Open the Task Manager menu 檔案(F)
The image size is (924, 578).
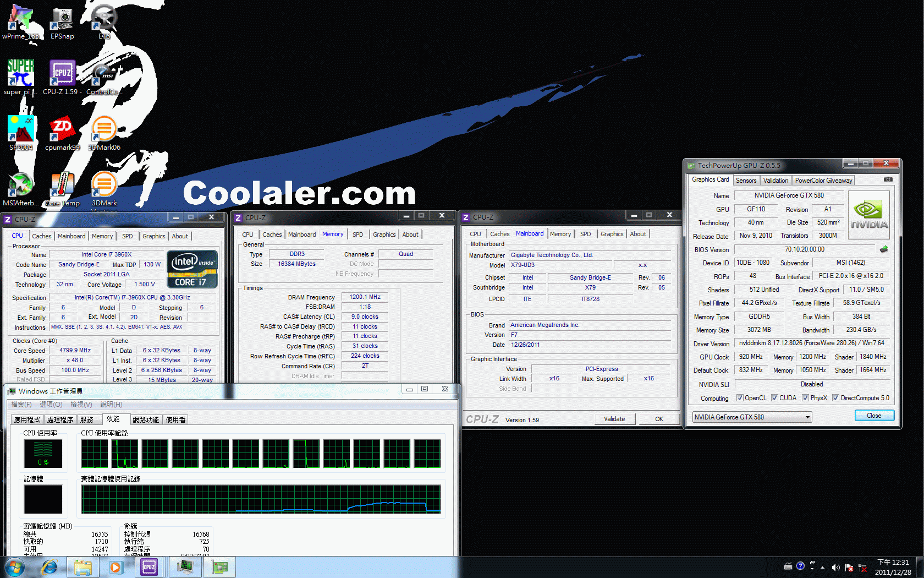pos(21,405)
